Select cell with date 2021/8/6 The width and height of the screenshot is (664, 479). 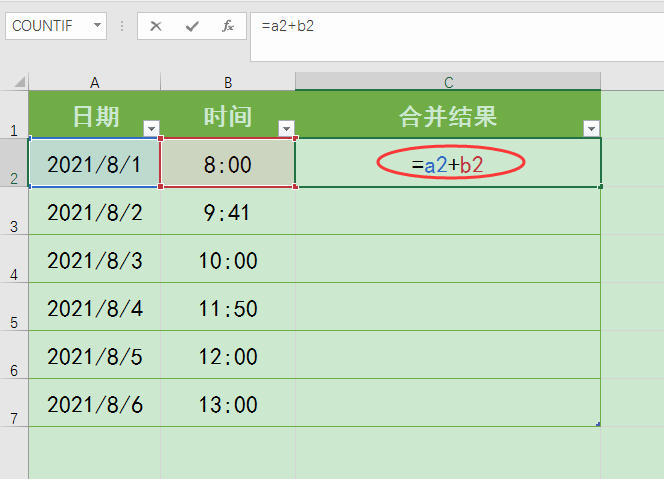pyautogui.click(x=94, y=403)
